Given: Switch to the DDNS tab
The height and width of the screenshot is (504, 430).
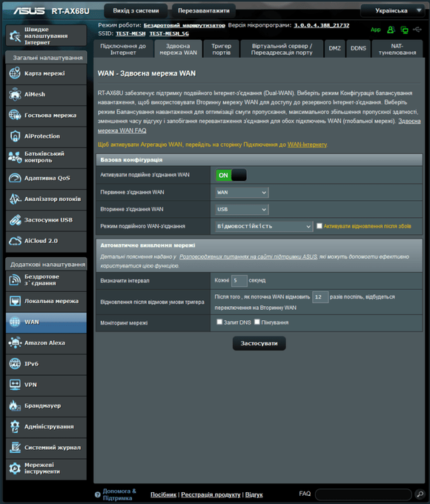Looking at the screenshot, I should click(358, 48).
